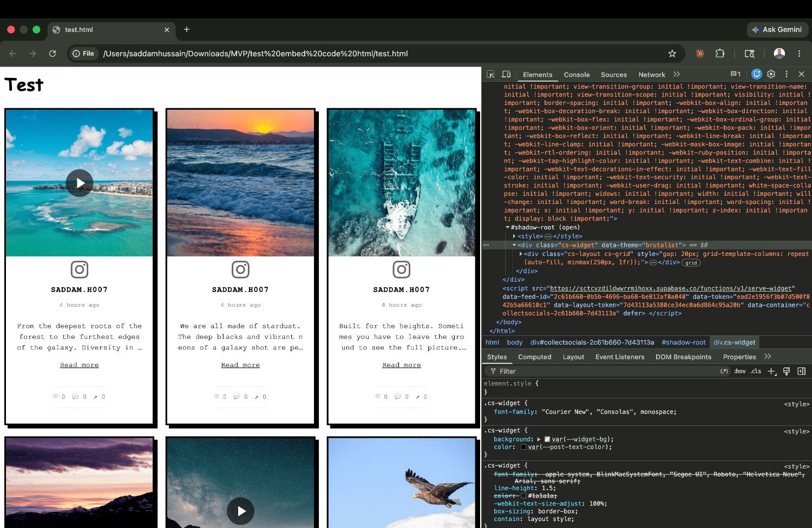Bookmark this page with the star icon

pos(672,54)
